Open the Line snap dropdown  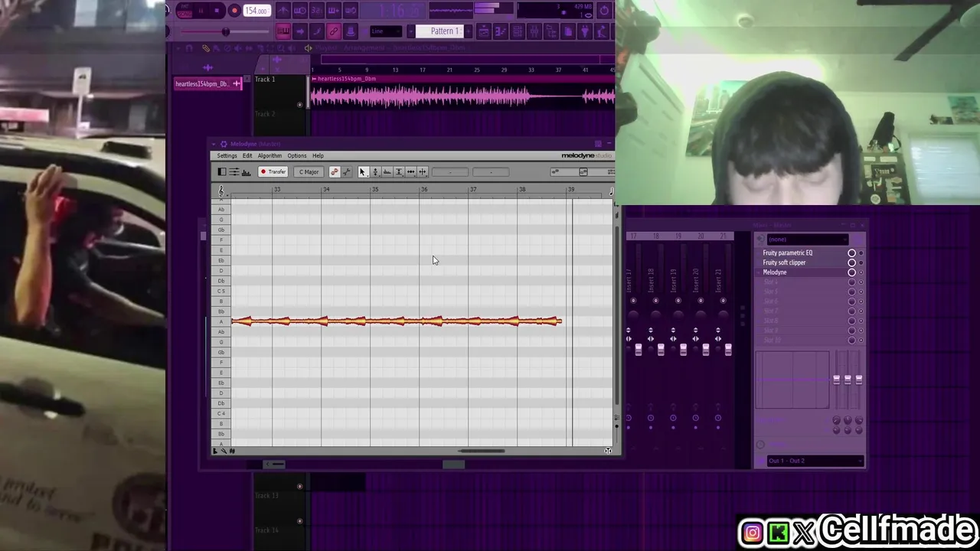(x=386, y=31)
